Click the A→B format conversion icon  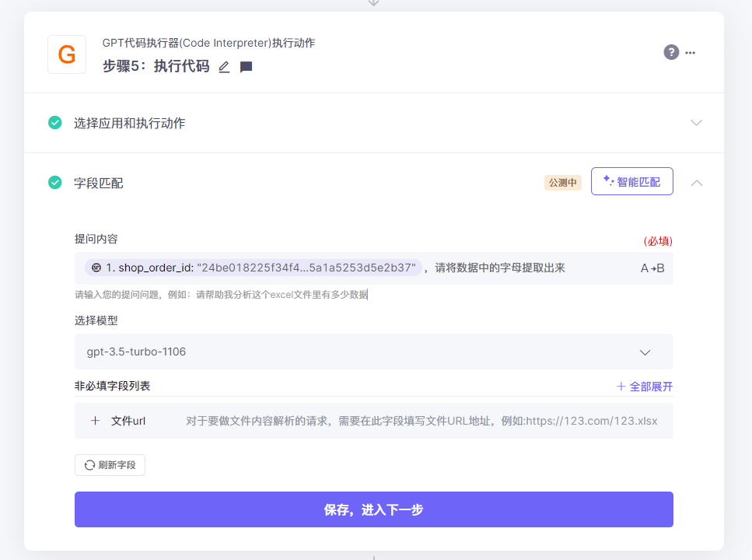(652, 268)
